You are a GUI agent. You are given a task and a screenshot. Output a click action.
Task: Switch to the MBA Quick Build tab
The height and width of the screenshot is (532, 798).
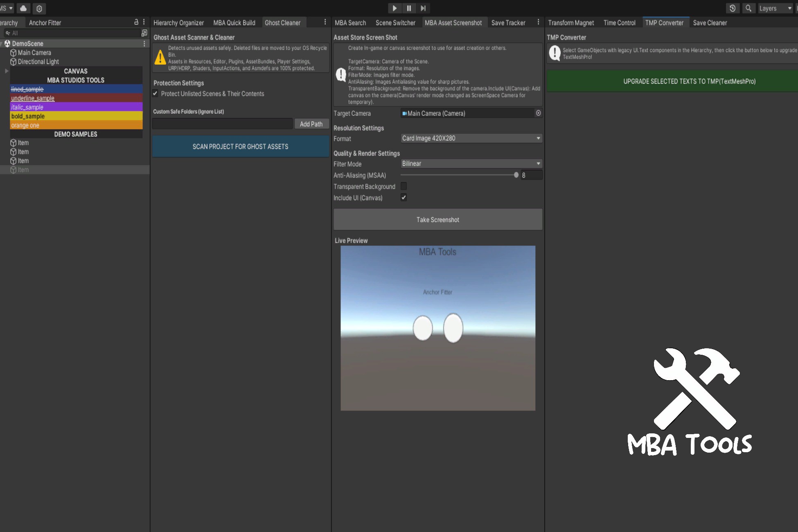tap(234, 23)
